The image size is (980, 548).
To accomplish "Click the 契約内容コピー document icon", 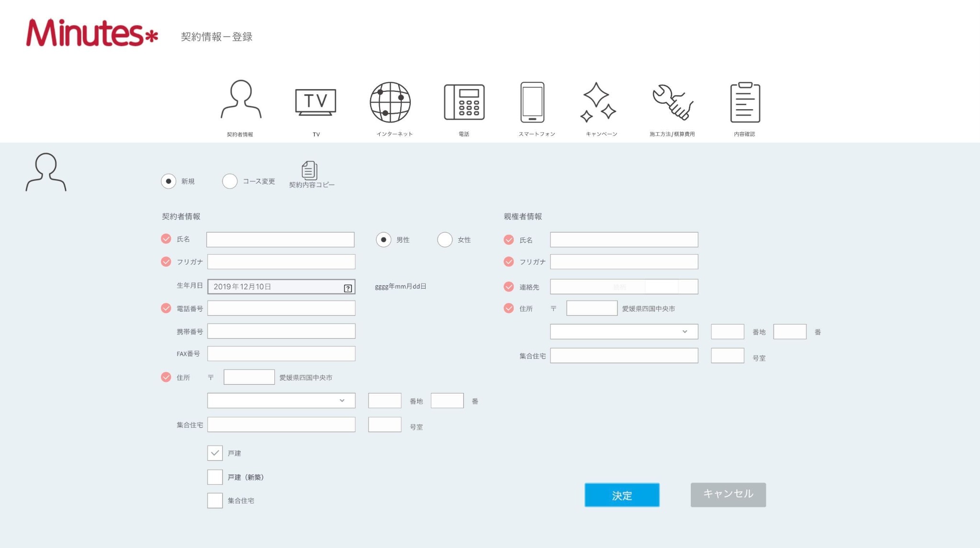I will [x=309, y=170].
